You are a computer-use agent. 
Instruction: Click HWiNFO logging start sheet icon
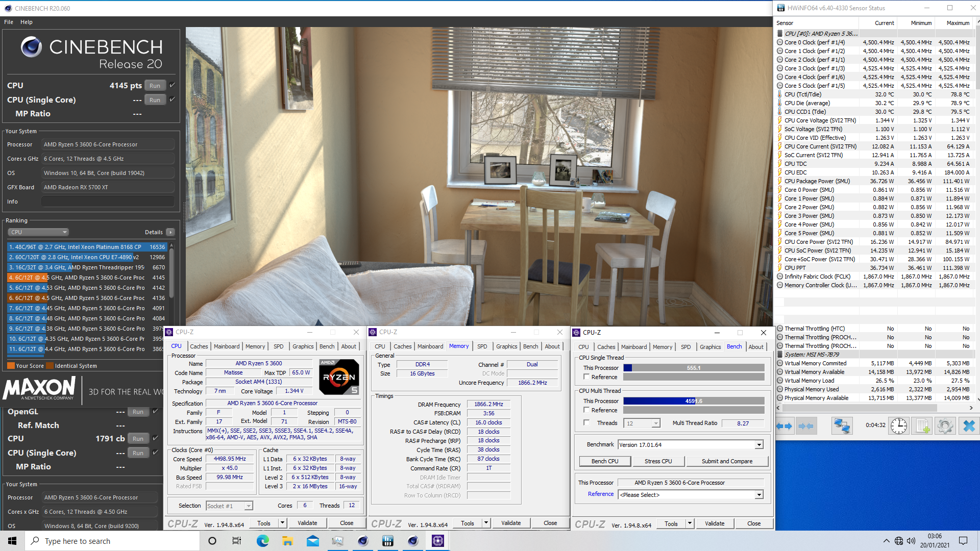pyautogui.click(x=922, y=426)
